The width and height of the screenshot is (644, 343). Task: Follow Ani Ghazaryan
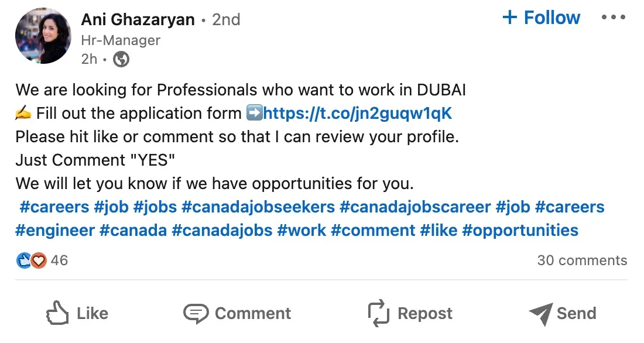coord(541,18)
